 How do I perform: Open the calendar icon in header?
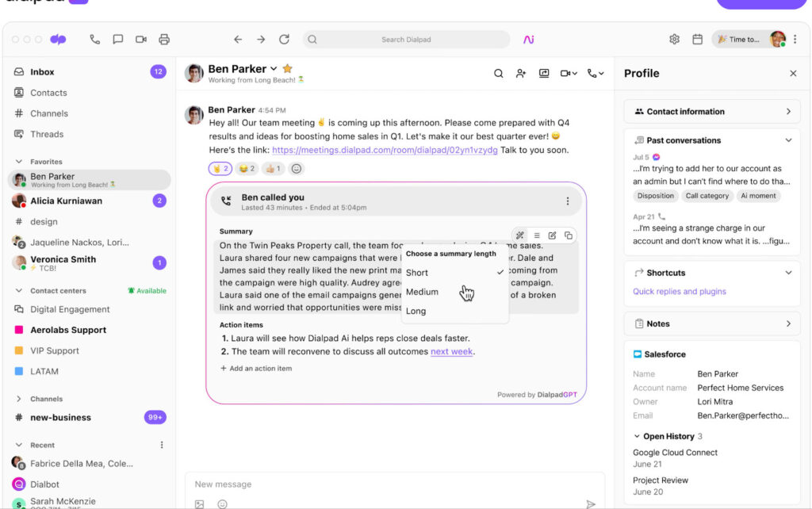tap(698, 40)
